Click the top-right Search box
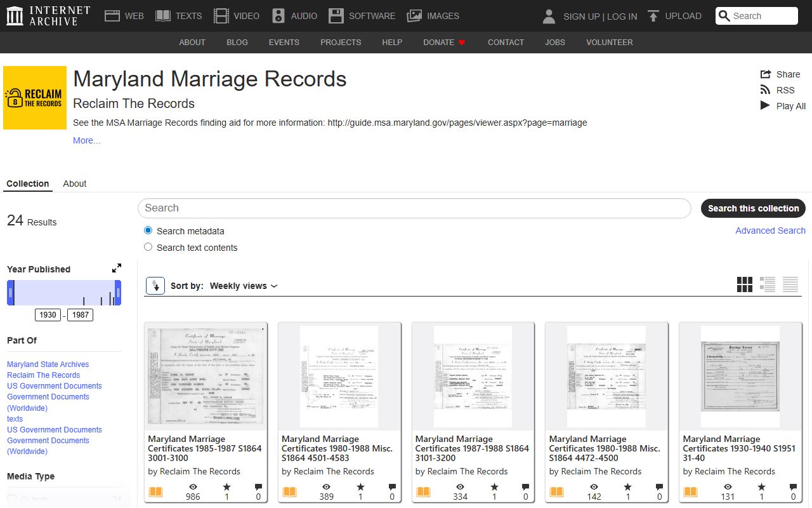Screen dimensions: 812x508 pos(756,16)
